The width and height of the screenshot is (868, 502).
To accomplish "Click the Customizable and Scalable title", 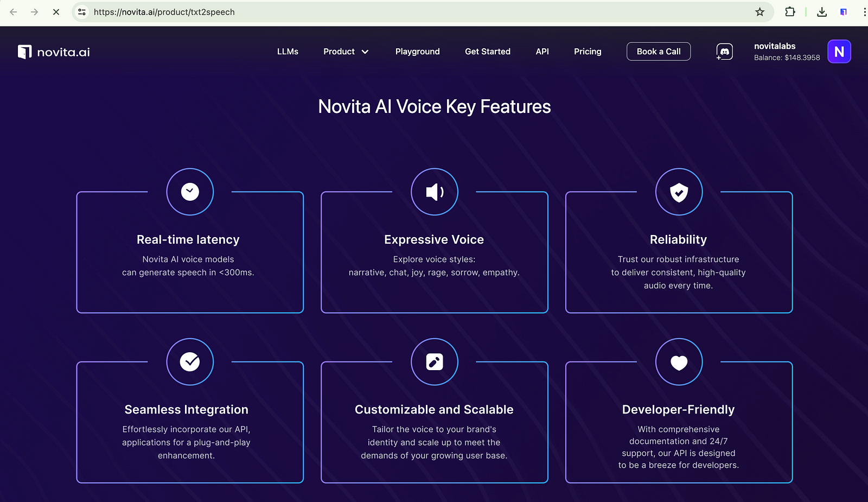I will 434,410.
